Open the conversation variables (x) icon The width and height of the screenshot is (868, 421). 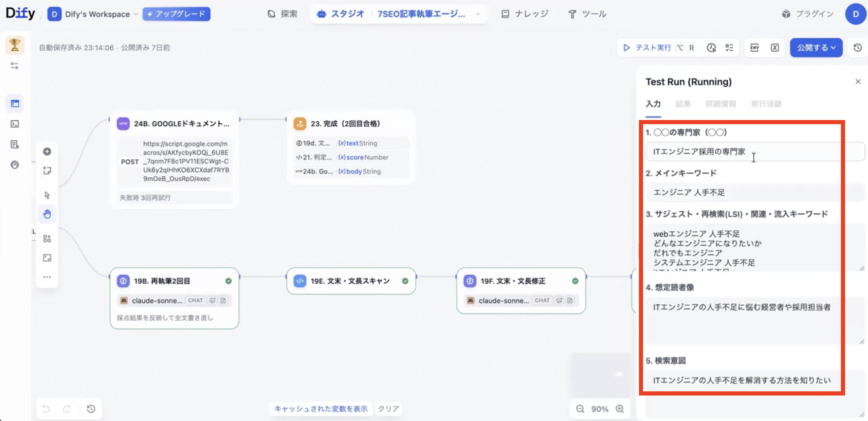pyautogui.click(x=775, y=48)
